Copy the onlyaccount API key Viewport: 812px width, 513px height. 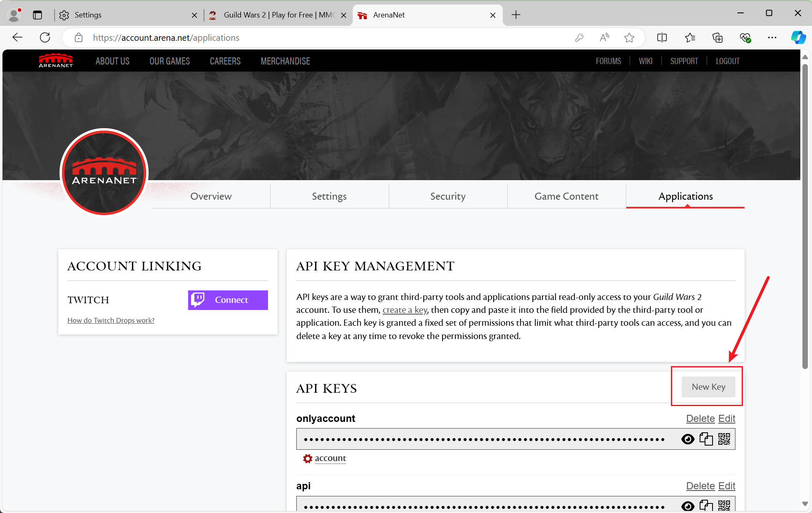706,439
